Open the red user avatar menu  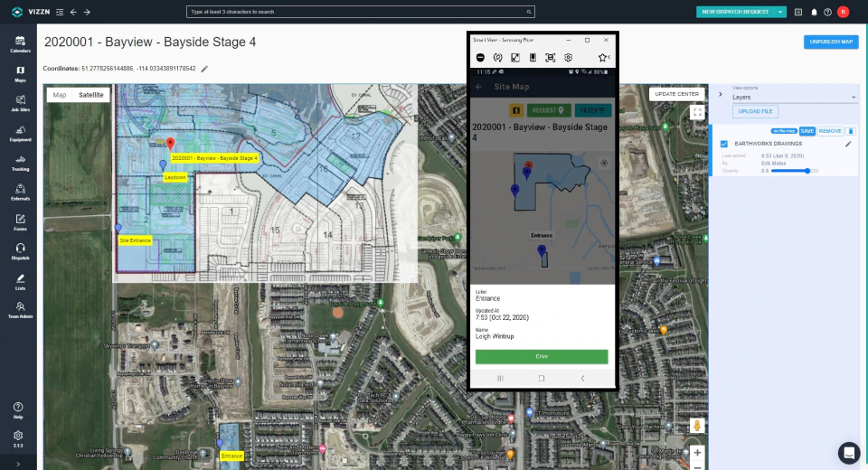[x=843, y=12]
